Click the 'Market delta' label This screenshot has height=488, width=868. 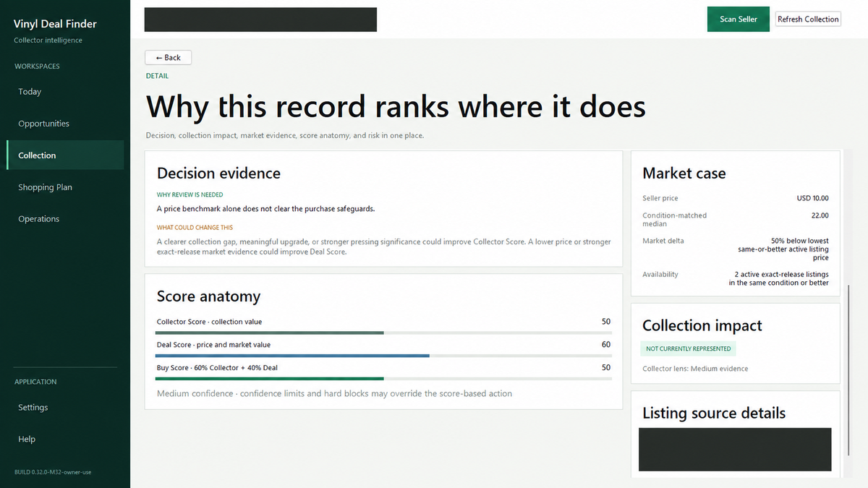point(663,241)
